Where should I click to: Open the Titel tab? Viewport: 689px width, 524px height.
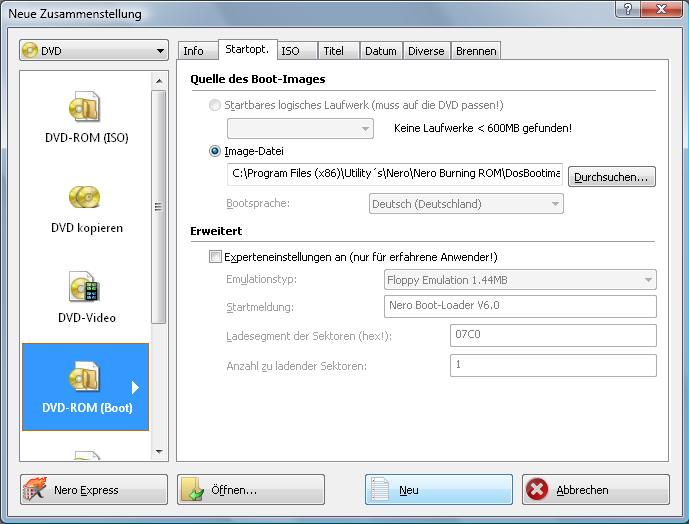[x=338, y=51]
